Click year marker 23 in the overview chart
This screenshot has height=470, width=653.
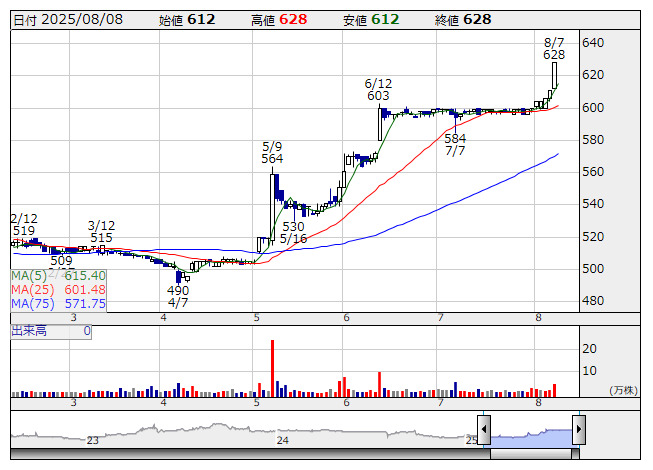(x=92, y=440)
